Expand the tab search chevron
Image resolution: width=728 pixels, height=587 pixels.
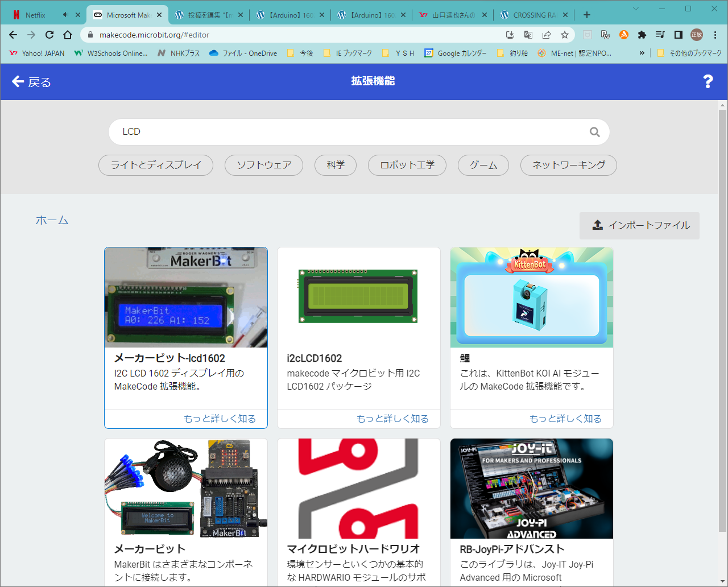(x=636, y=9)
